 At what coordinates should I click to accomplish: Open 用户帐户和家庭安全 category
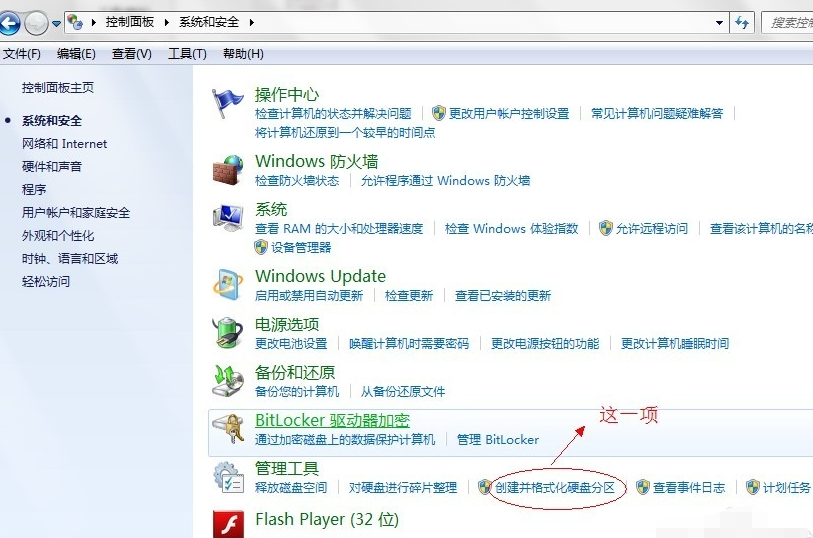[x=76, y=213]
